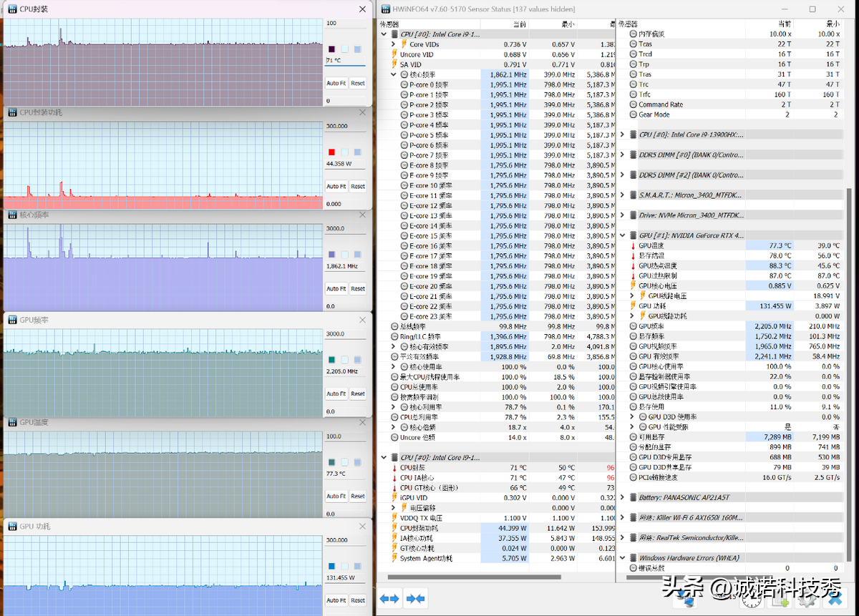Click the GPU温度 graph window title icon
The width and height of the screenshot is (859, 616).
[x=12, y=422]
